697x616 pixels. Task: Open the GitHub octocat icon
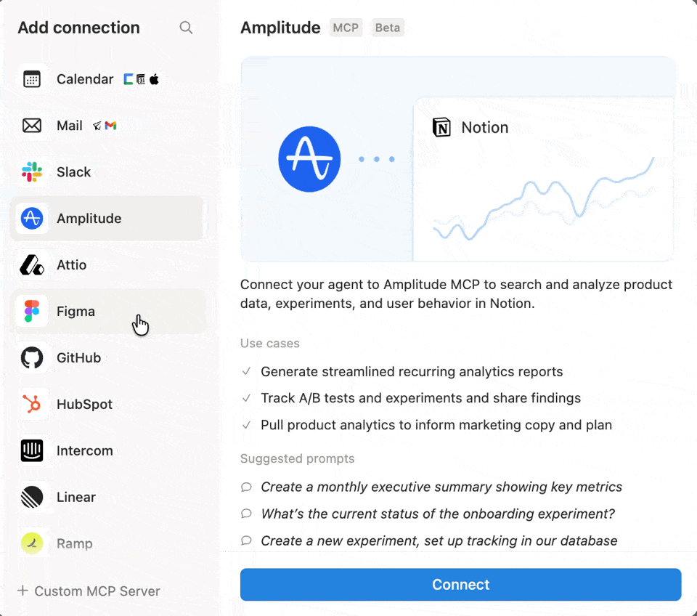click(32, 358)
